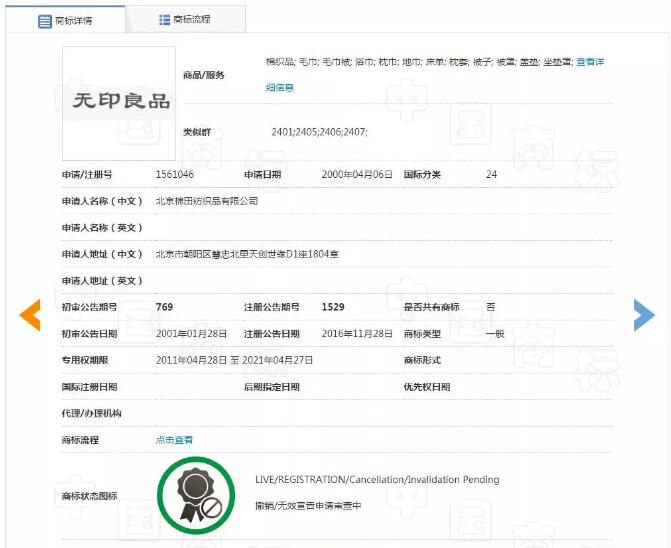Select applicant name 北京棉田纺织品有限公司
This screenshot has height=548, width=671.
[x=207, y=201]
